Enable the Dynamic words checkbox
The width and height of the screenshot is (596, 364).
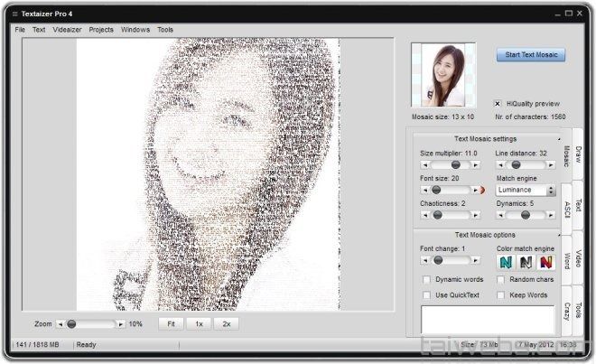pyautogui.click(x=427, y=280)
